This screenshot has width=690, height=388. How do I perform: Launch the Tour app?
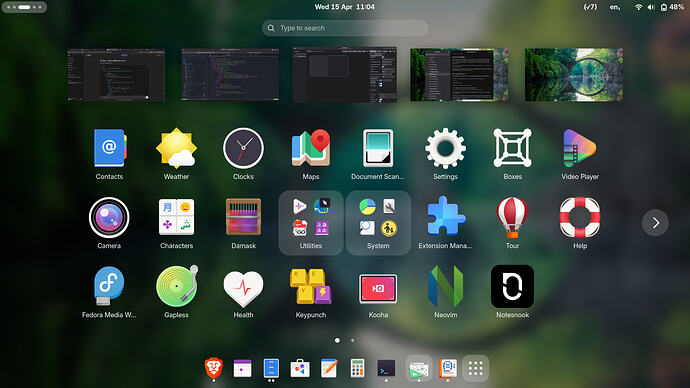513,218
